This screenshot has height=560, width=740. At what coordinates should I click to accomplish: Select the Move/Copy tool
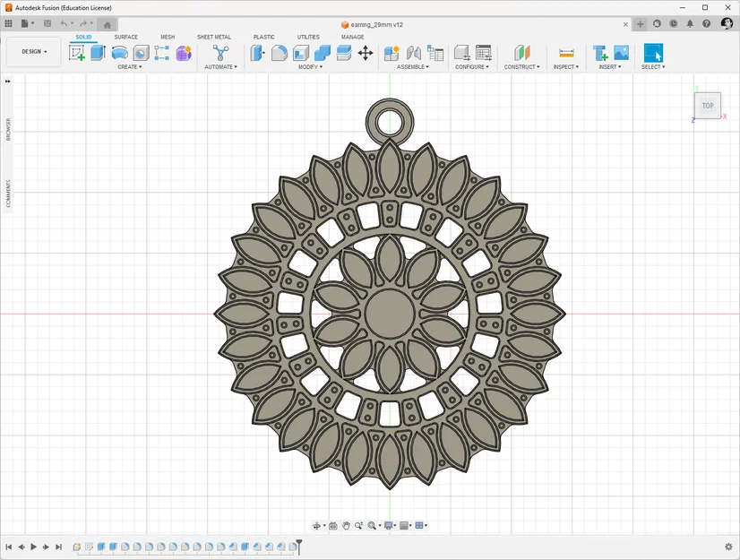click(366, 53)
